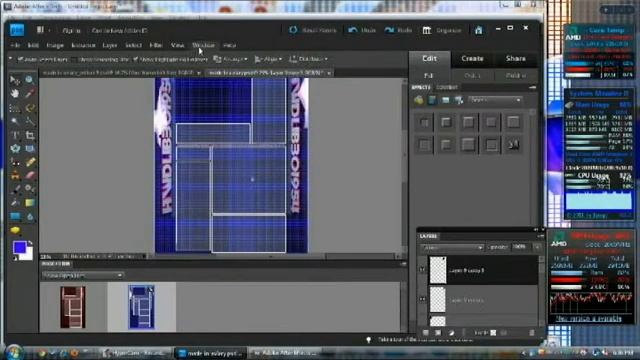Select the Eraser tool
Image resolution: width=640 pixels, height=360 pixels.
click(x=29, y=176)
